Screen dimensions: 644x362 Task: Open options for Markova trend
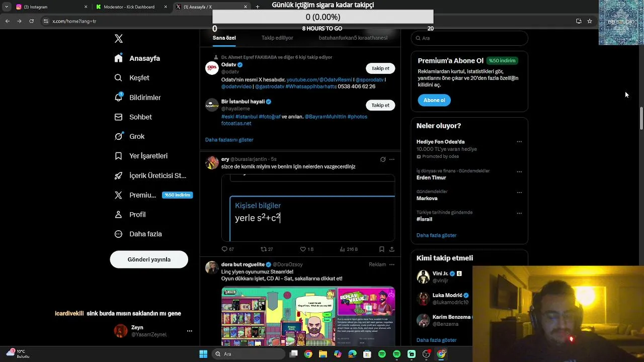pos(519,193)
